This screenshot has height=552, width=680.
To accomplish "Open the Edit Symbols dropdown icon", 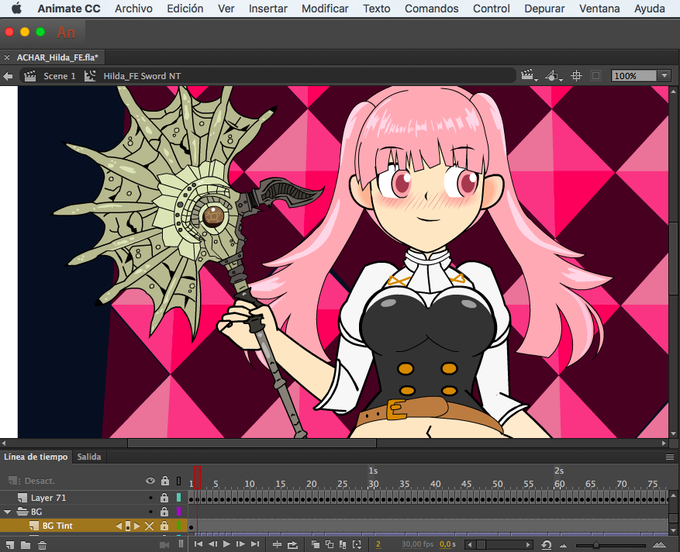I will [x=553, y=75].
